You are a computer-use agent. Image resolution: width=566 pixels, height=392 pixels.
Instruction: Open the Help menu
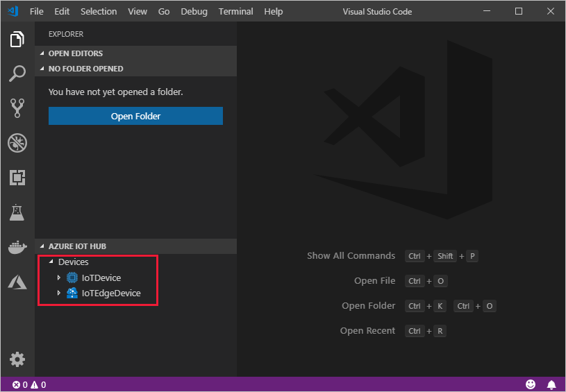pos(273,12)
